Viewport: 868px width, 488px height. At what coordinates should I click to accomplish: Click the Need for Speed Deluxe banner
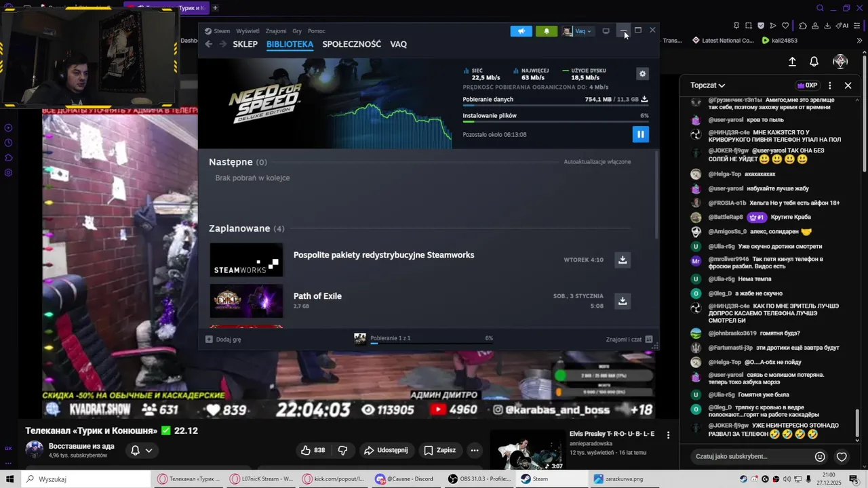click(325, 103)
